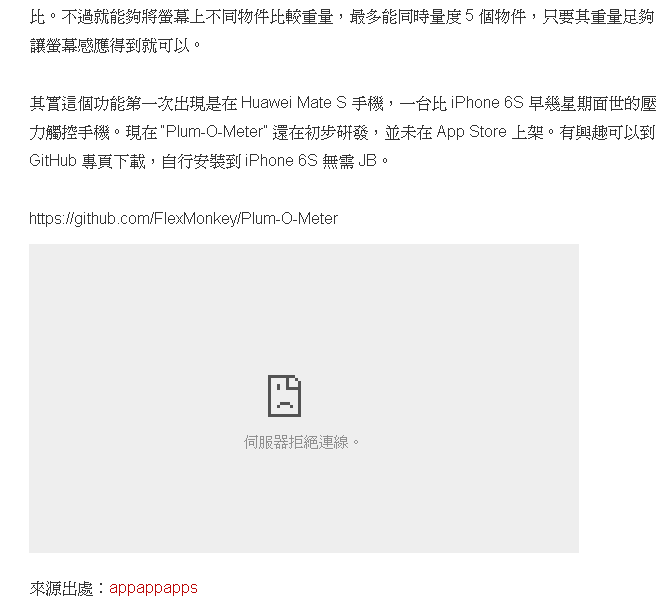Screen dimensions: 665x604
Task: Click the 無需 JB text
Action: pyautogui.click(x=349, y=161)
